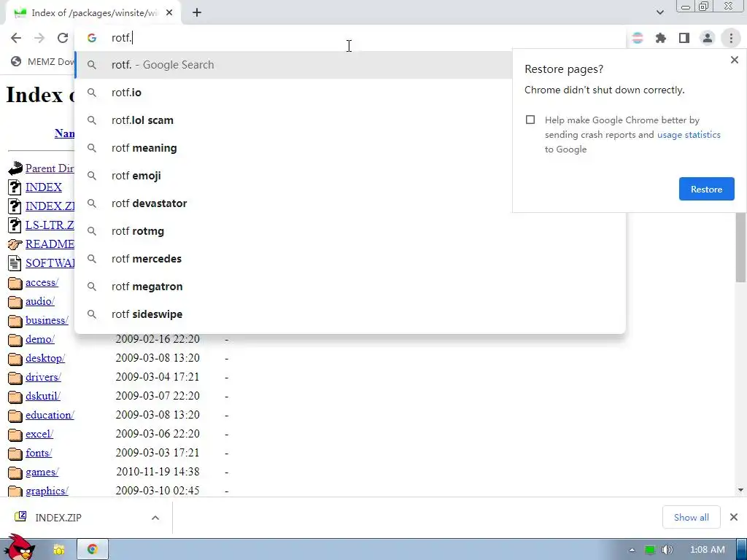Open the business/ folder link

click(x=47, y=321)
